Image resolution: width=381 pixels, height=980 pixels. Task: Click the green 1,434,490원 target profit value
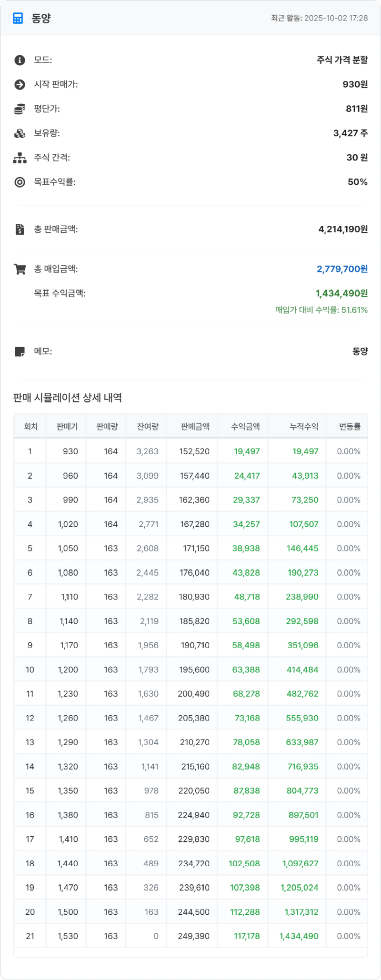pos(342,294)
